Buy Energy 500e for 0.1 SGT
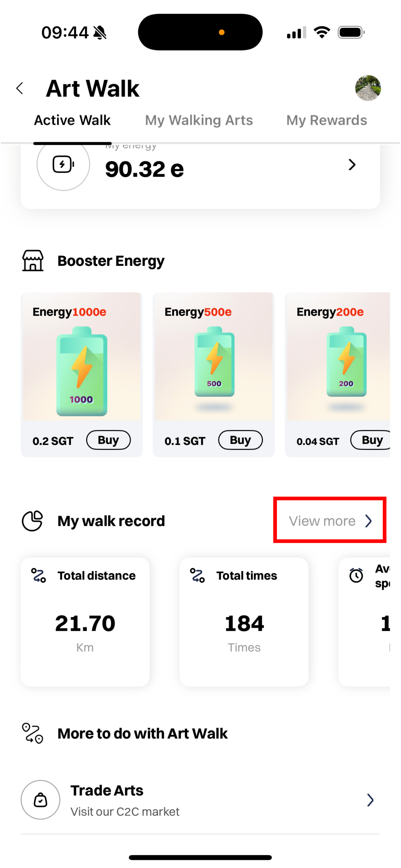 coord(240,440)
